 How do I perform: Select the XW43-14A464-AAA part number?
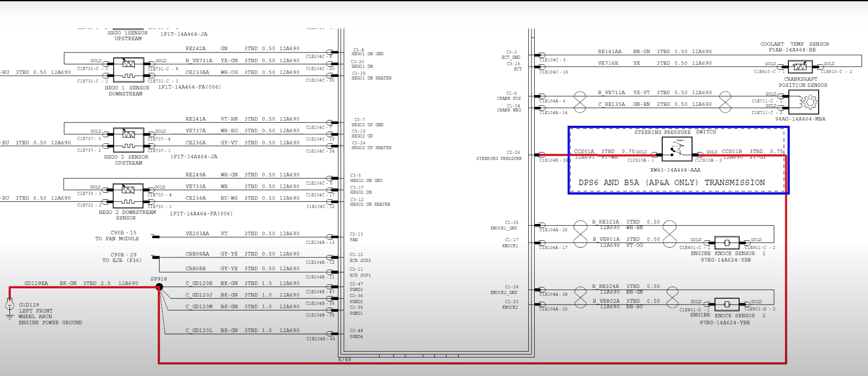[675, 170]
